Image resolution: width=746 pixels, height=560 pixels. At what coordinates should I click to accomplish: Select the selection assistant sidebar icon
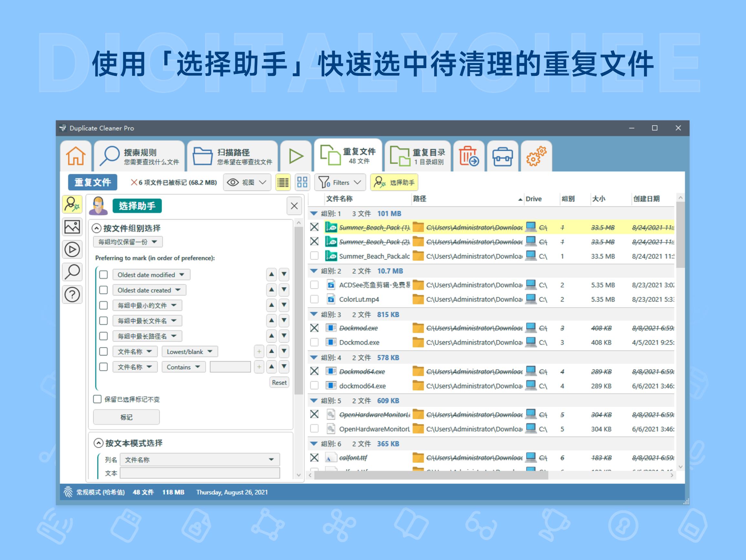point(72,204)
